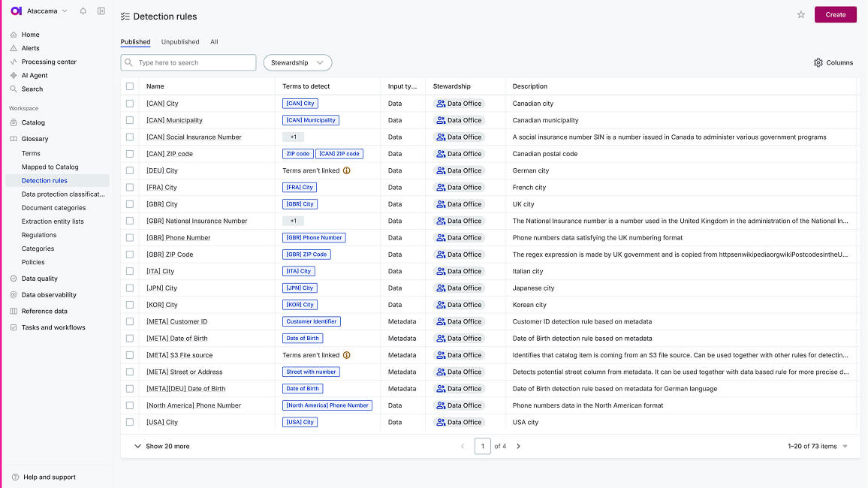Click the Data observability icon

coord(14,295)
